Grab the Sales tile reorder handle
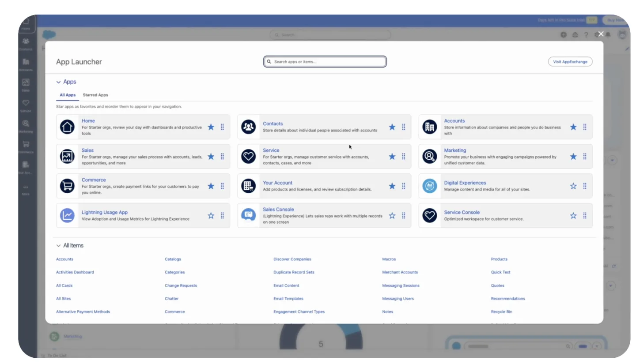The width and height of the screenshot is (636, 364). [222, 156]
